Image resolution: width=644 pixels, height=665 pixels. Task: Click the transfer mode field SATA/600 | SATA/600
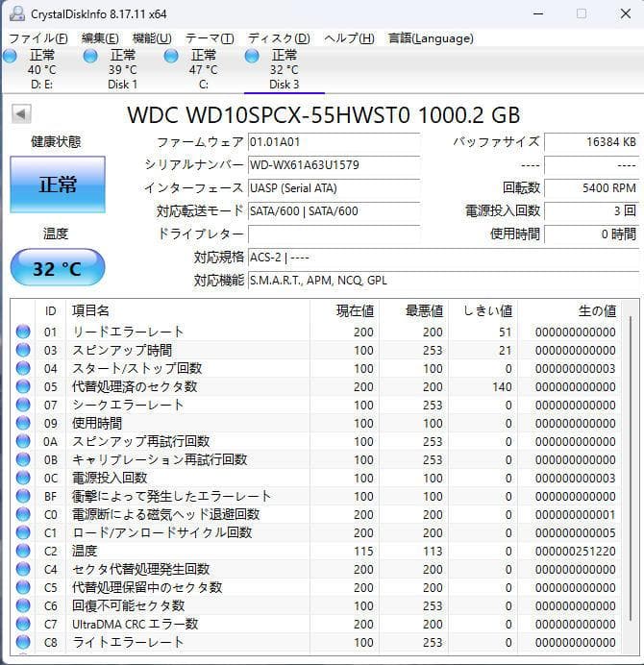[334, 210]
